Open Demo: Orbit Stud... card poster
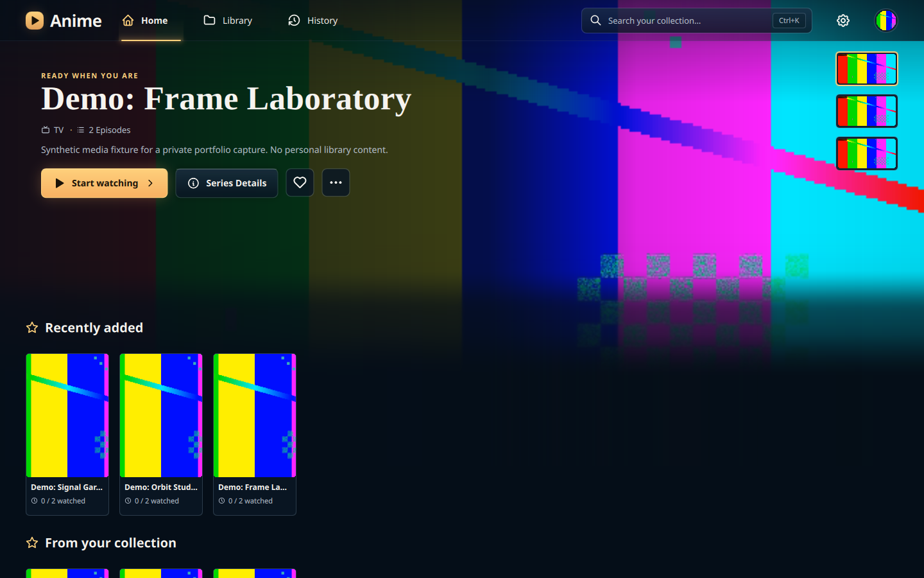This screenshot has height=578, width=924. pos(161,416)
